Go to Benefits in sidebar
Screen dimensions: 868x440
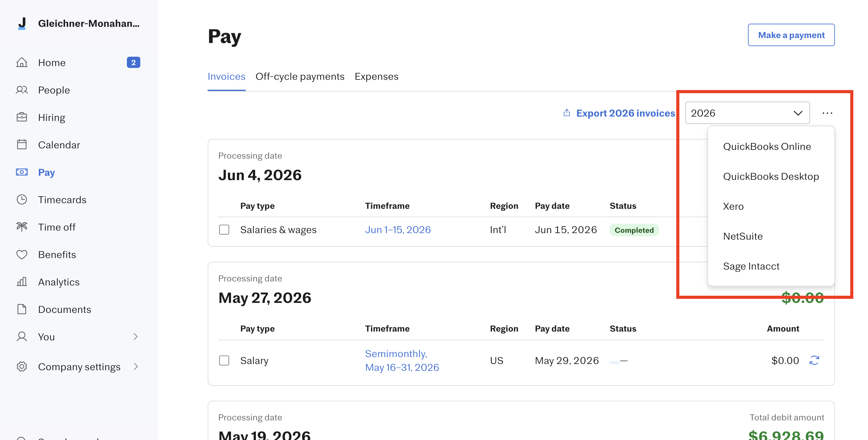[57, 255]
